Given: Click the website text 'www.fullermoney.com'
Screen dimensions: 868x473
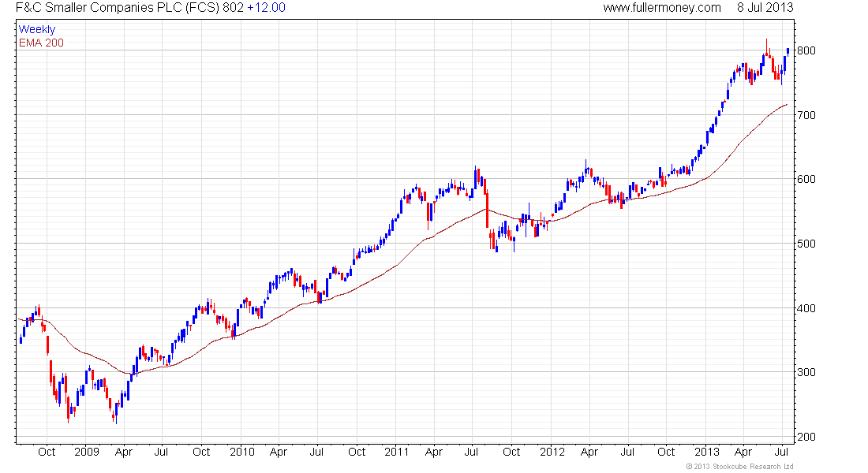Looking at the screenshot, I should (662, 8).
